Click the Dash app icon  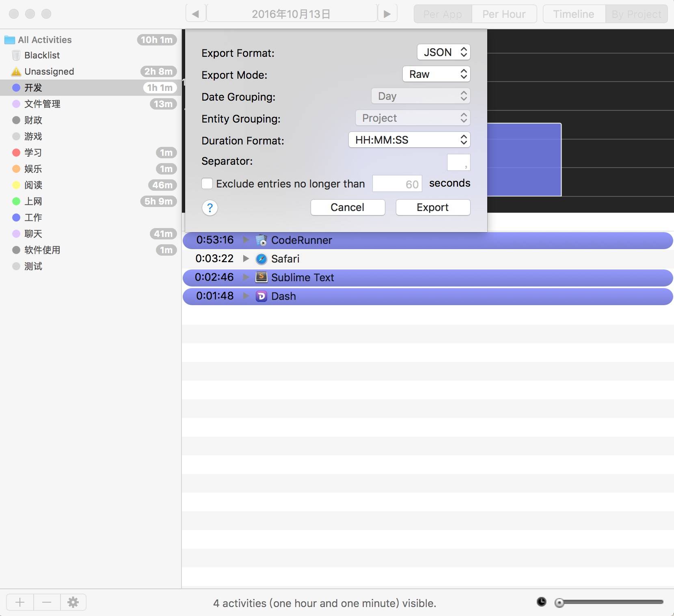261,296
